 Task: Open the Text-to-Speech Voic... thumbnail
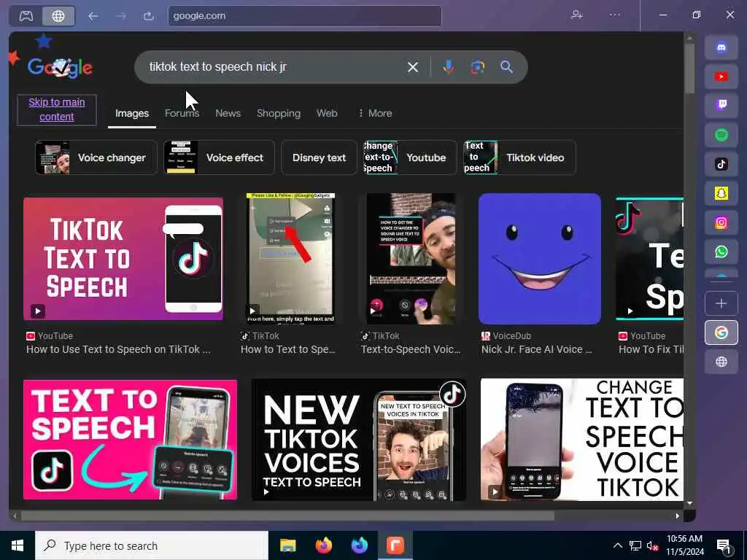pos(411,259)
